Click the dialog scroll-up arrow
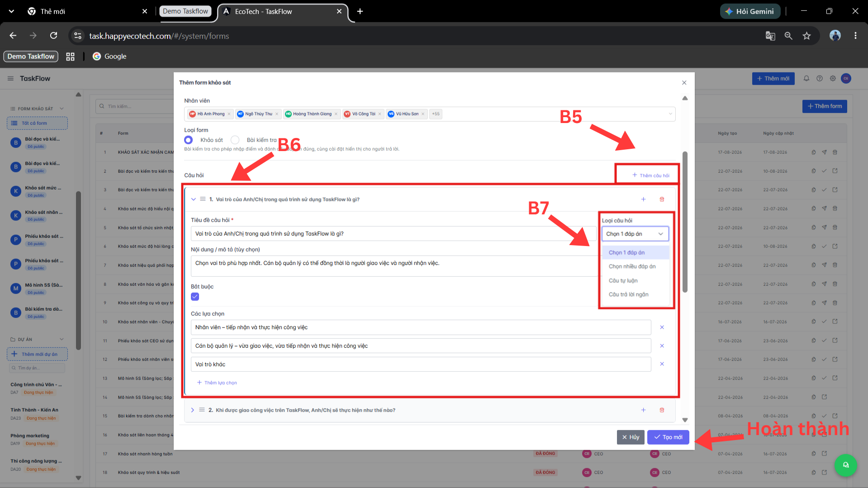Viewport: 868px width, 488px height. coord(685,98)
